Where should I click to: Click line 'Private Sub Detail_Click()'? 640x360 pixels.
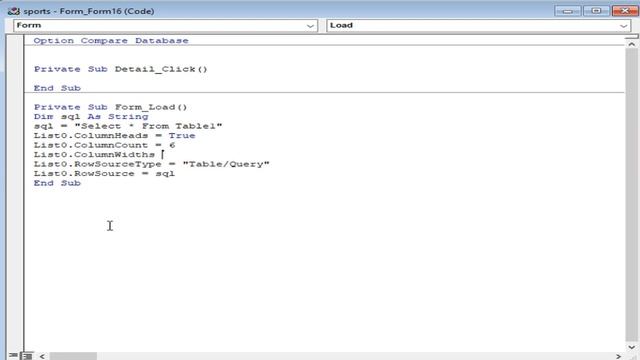(120, 69)
